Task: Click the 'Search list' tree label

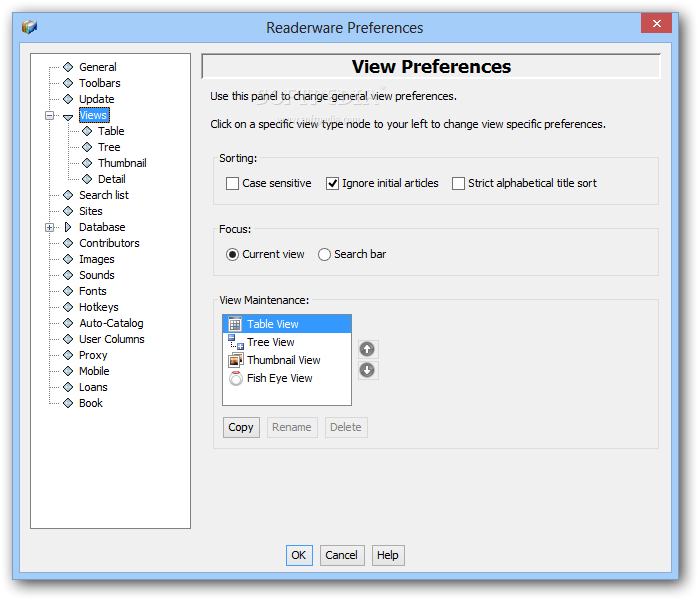Action: (x=104, y=195)
